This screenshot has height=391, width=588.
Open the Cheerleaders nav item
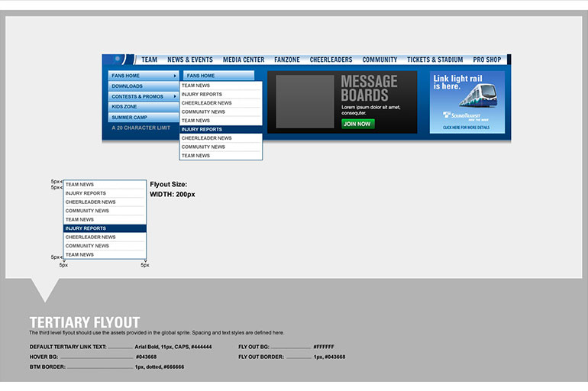[x=331, y=60]
